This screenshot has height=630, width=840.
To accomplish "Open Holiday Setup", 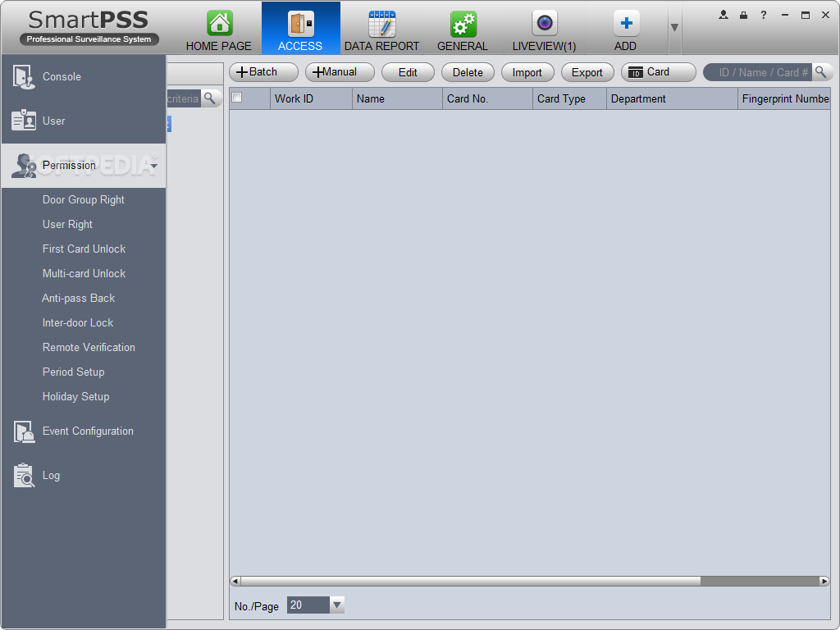I will 76,397.
